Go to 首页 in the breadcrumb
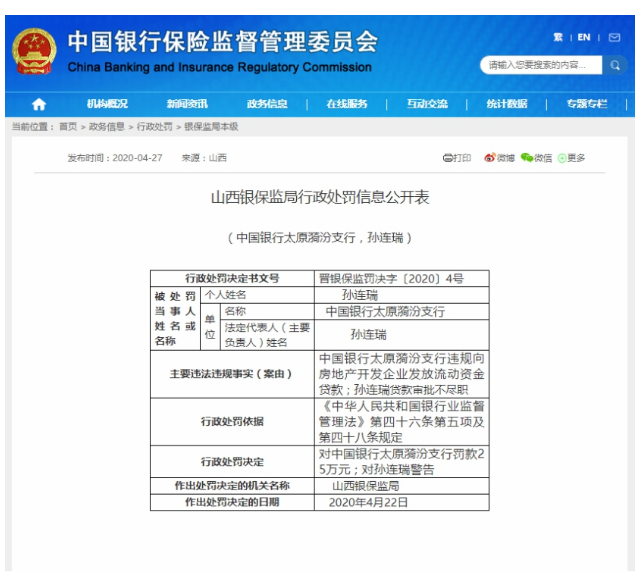This screenshot has width=642, height=582. click(x=68, y=127)
